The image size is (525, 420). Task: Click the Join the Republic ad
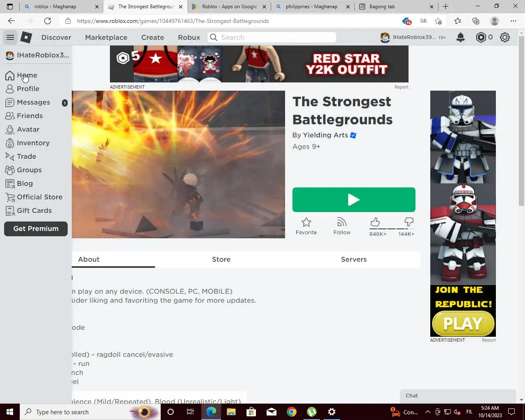click(x=463, y=214)
